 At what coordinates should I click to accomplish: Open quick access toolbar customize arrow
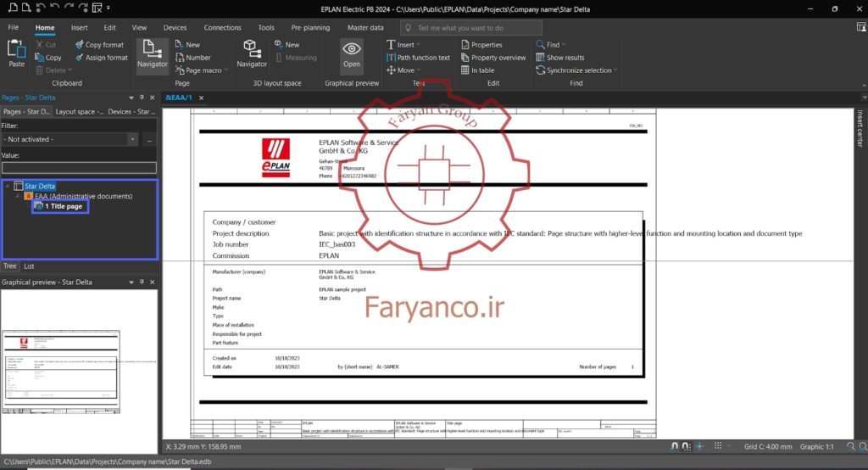[x=108, y=8]
